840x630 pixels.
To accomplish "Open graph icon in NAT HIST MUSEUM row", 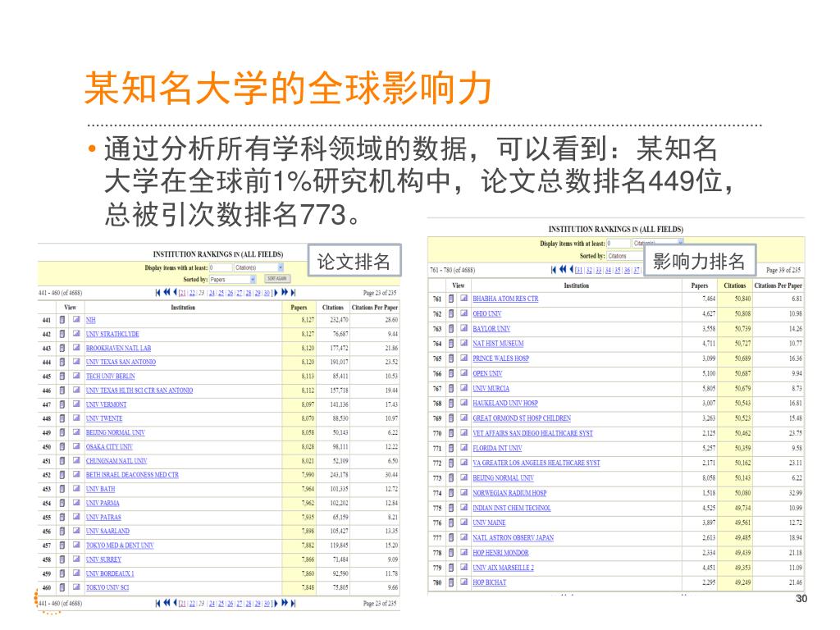I will point(464,343).
